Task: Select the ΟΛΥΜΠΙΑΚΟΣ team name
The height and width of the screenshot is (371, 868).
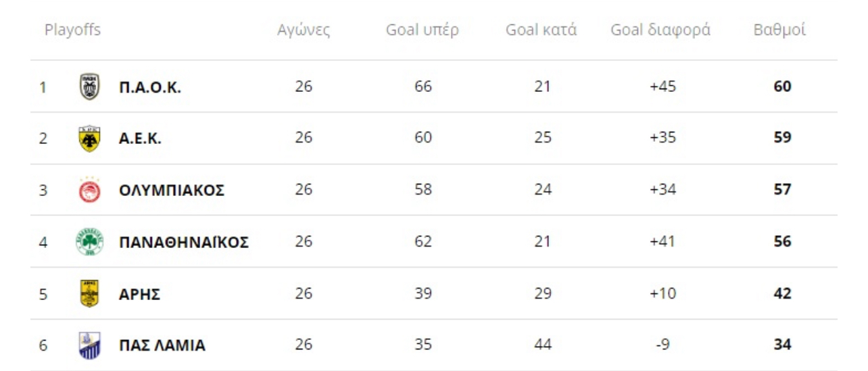Action: click(172, 191)
